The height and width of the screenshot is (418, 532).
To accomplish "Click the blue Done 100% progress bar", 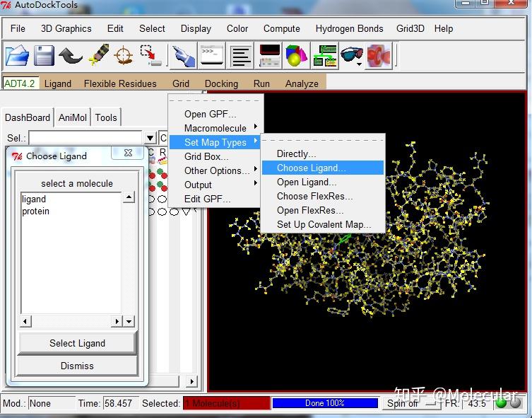I will coord(324,403).
